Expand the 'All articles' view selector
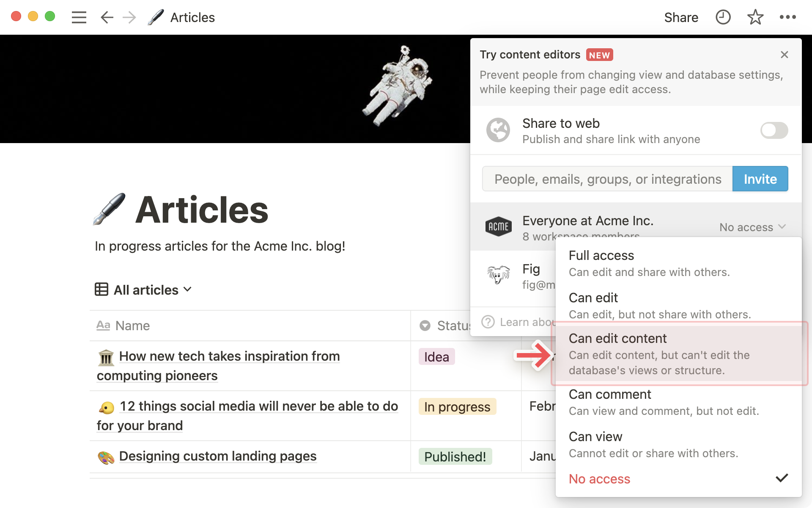812x508 pixels. pyautogui.click(x=143, y=289)
